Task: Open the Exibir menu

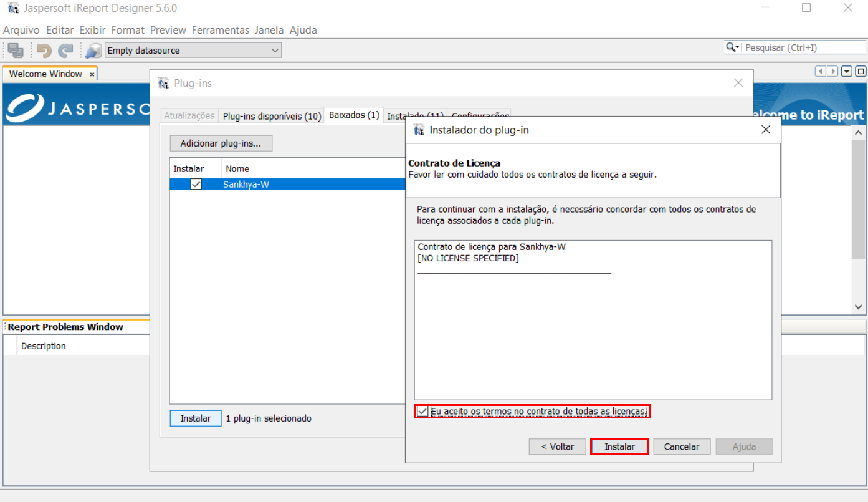Action: click(92, 30)
